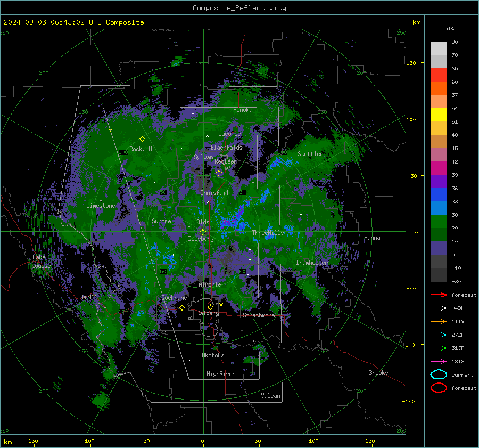The height and width of the screenshot is (448, 479).
Task: Click the Brooks town label
Action: 378,373
